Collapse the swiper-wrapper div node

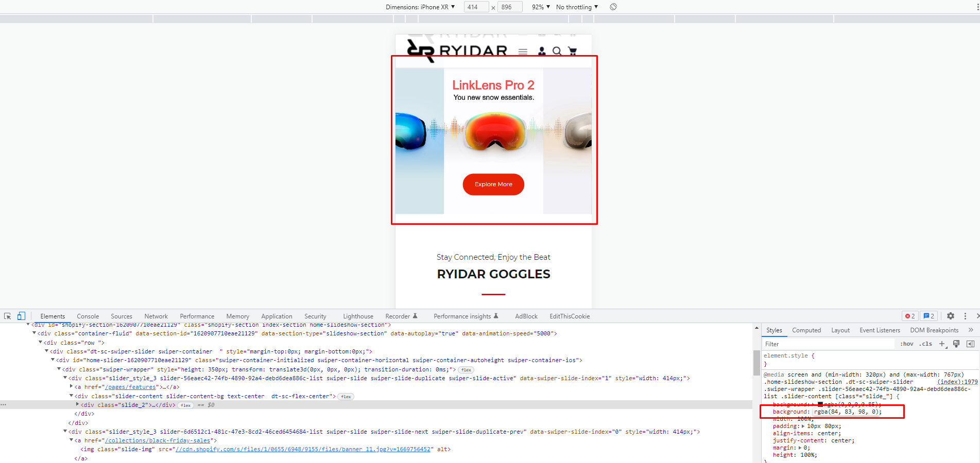[59, 369]
